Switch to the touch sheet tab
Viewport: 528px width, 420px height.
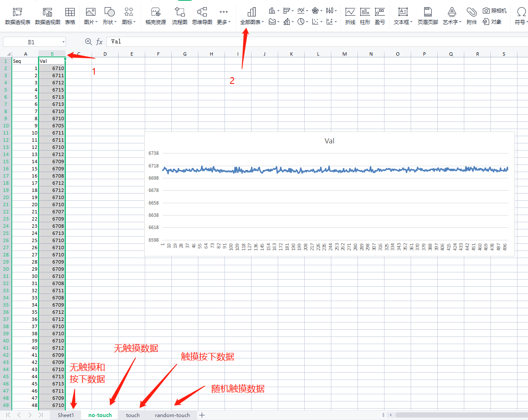133,415
